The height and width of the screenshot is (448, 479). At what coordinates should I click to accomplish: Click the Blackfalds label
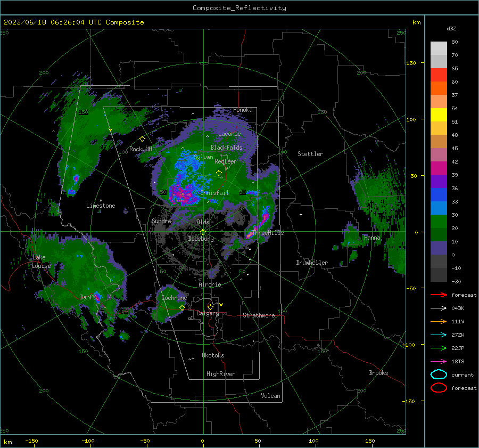pyautogui.click(x=226, y=148)
